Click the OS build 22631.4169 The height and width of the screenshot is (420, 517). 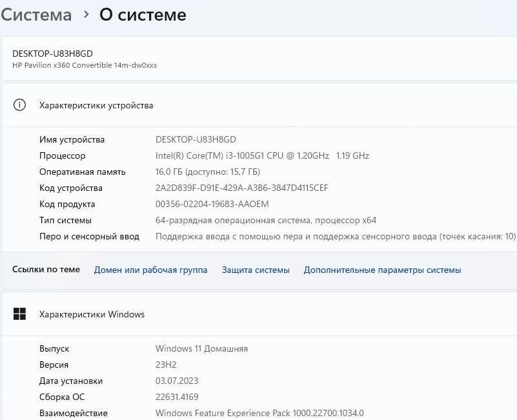(177, 397)
